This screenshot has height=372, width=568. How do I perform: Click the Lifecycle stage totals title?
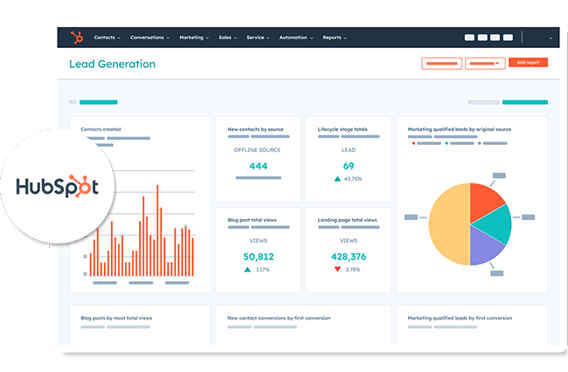point(342,129)
